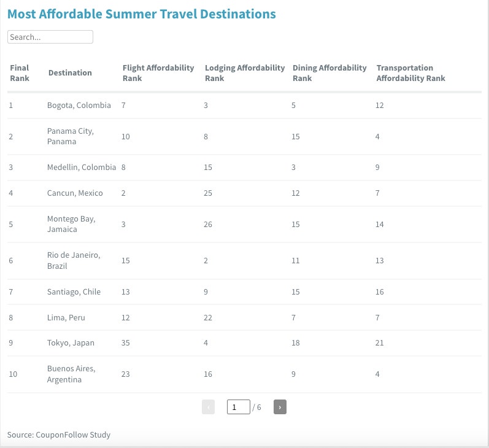Click the Medellin, Colombia destination
The height and width of the screenshot is (448, 489).
click(82, 167)
